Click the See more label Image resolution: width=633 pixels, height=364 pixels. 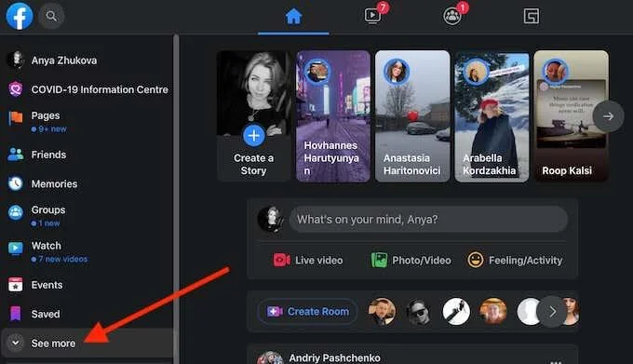(53, 344)
